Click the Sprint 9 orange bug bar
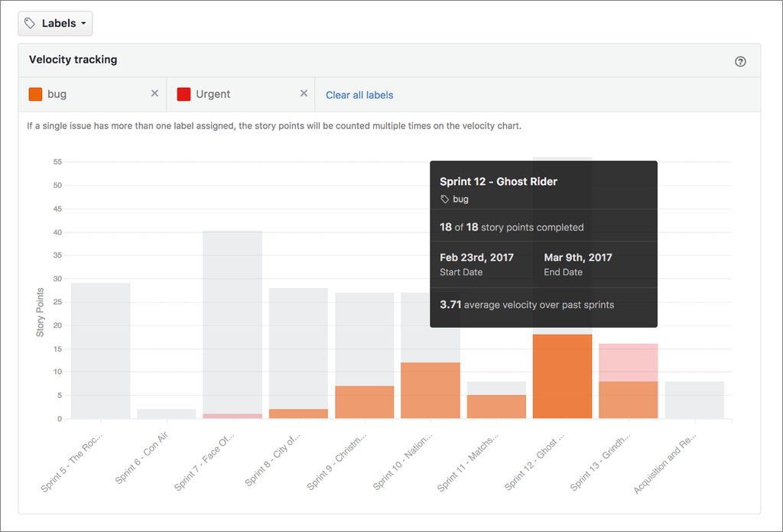The height and width of the screenshot is (532, 783). (x=365, y=402)
